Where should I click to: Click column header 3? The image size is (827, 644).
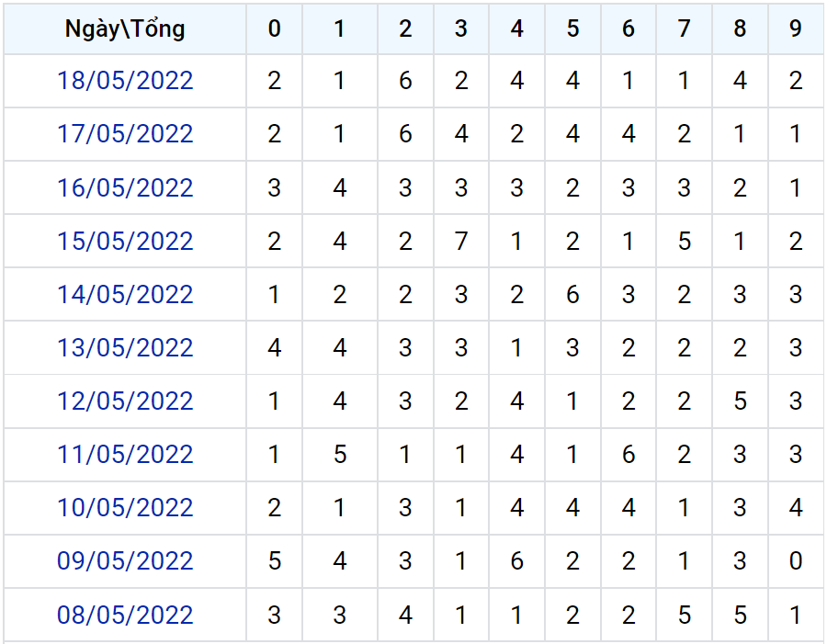pos(461,29)
